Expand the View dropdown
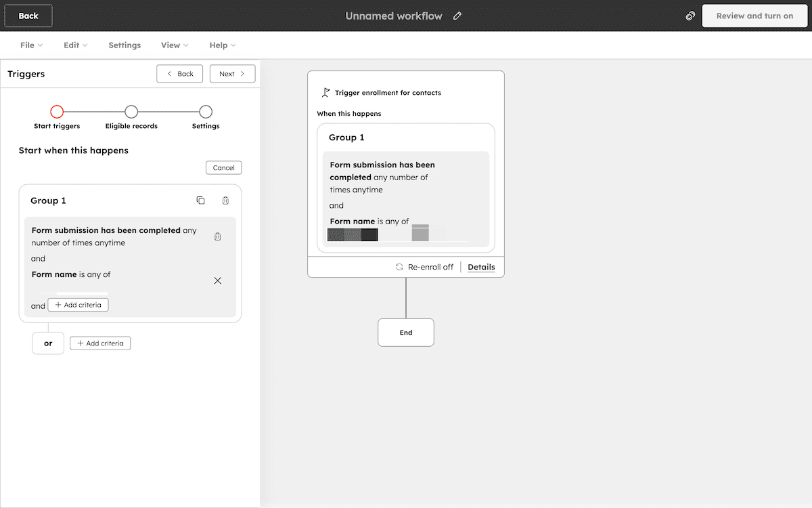This screenshot has height=508, width=812. [x=174, y=45]
